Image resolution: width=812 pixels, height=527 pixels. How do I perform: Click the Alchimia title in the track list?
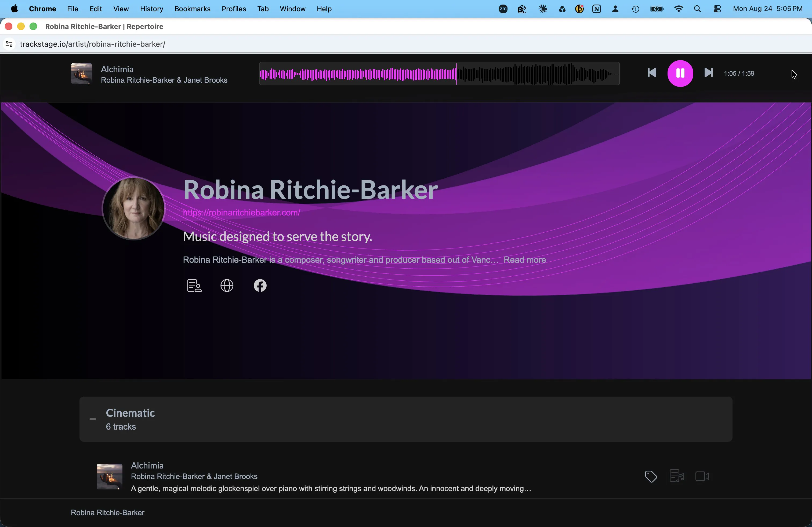click(147, 466)
